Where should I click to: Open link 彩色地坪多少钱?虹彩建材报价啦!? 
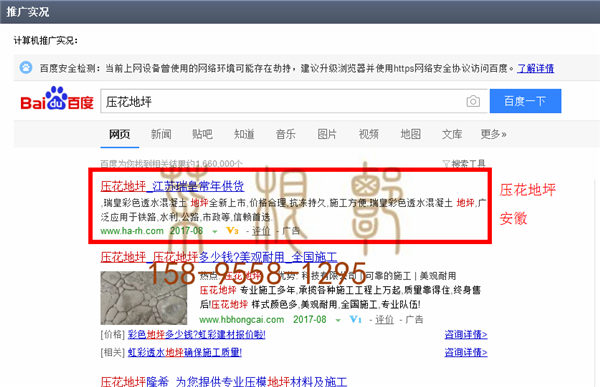[x=196, y=335]
